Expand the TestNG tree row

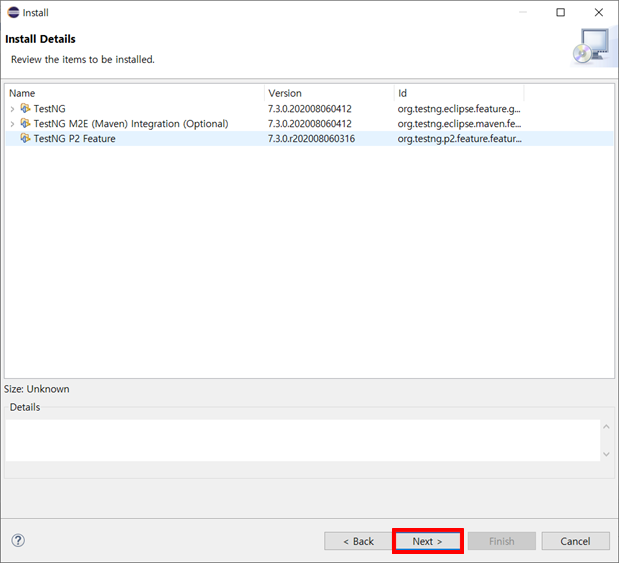click(x=12, y=109)
